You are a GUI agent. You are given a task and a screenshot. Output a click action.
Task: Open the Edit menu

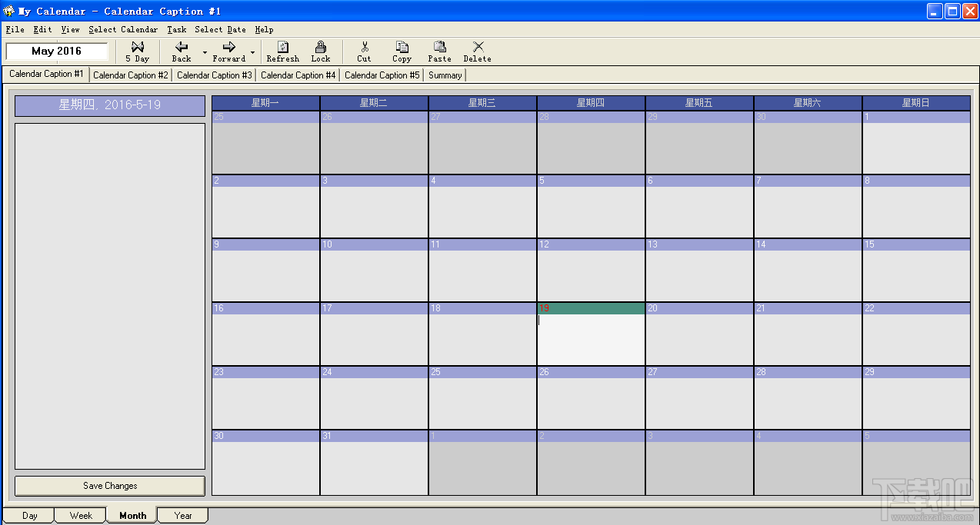(42, 29)
